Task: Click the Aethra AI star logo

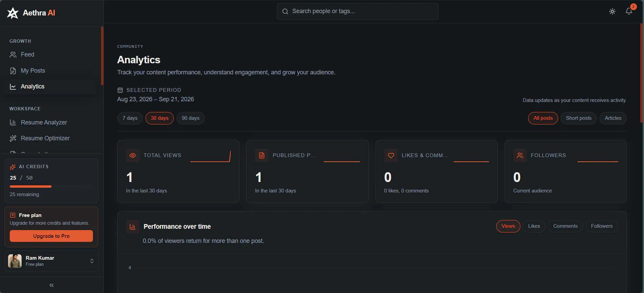Action: (x=13, y=13)
